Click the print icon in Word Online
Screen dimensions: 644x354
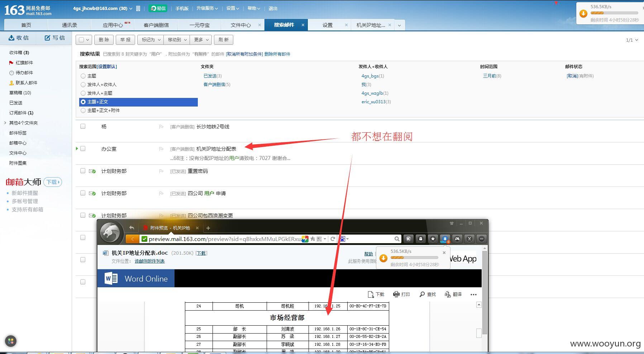point(396,294)
